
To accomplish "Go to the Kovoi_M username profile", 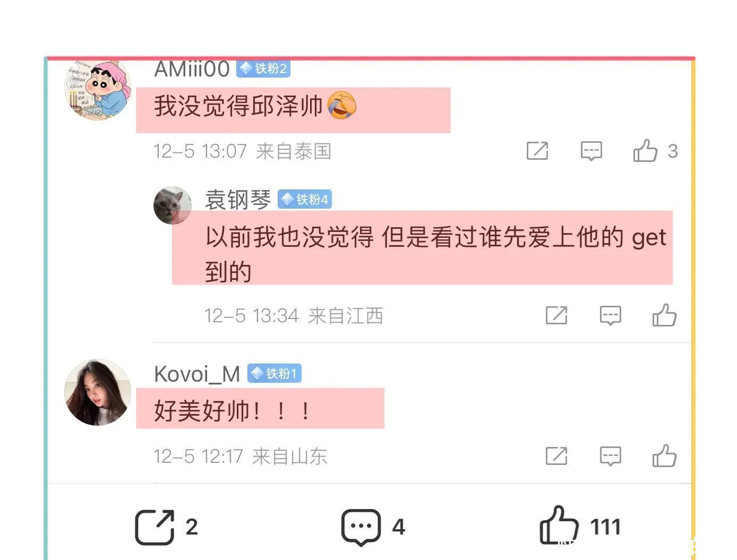I will [x=197, y=374].
